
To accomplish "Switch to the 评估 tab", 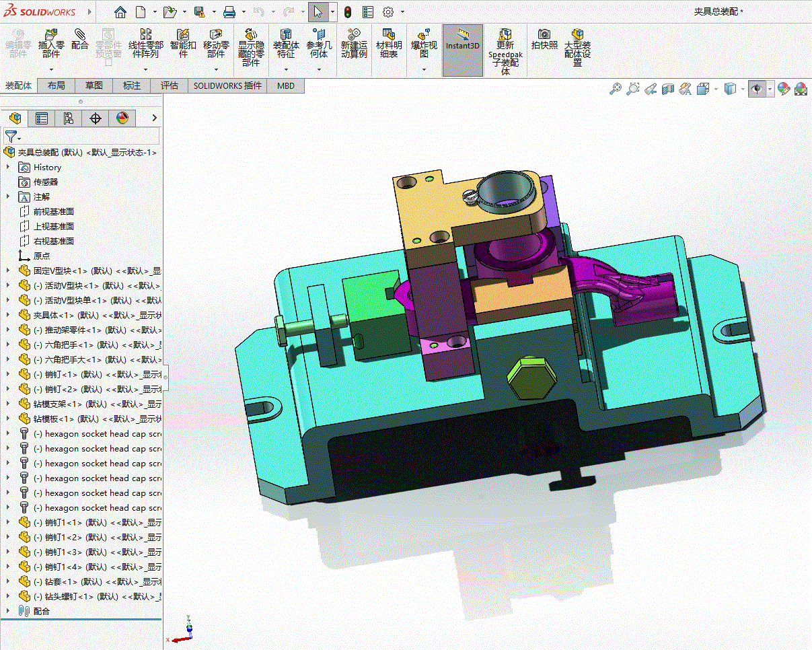I will click(170, 85).
